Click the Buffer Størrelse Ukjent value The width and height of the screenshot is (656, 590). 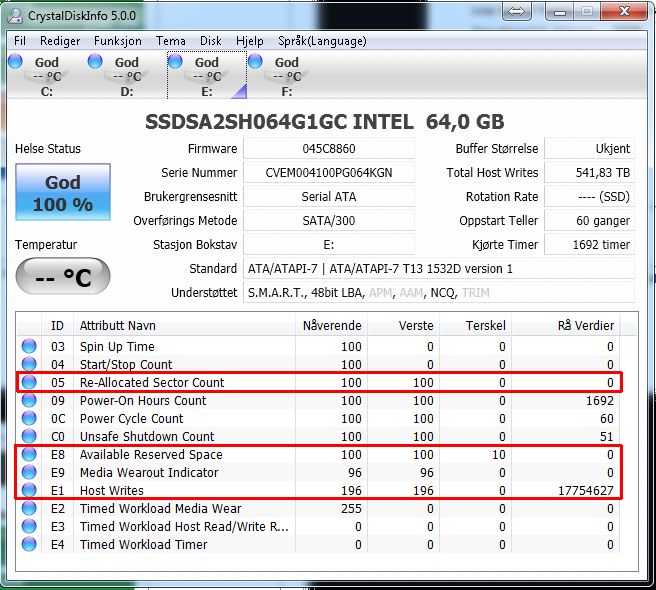pos(589,149)
